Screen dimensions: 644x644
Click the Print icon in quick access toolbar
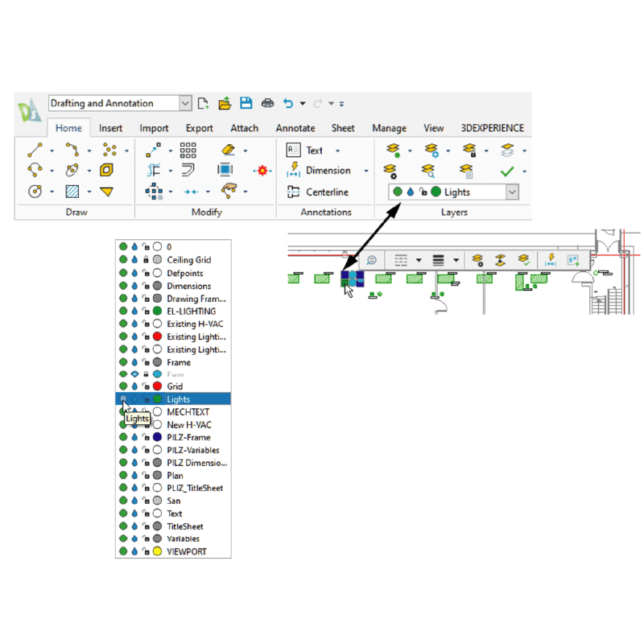(267, 103)
